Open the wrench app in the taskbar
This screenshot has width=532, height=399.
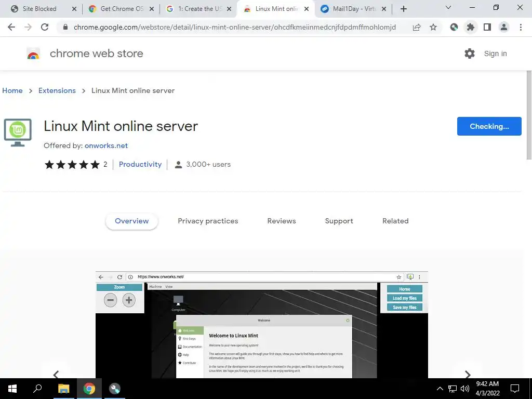115,389
